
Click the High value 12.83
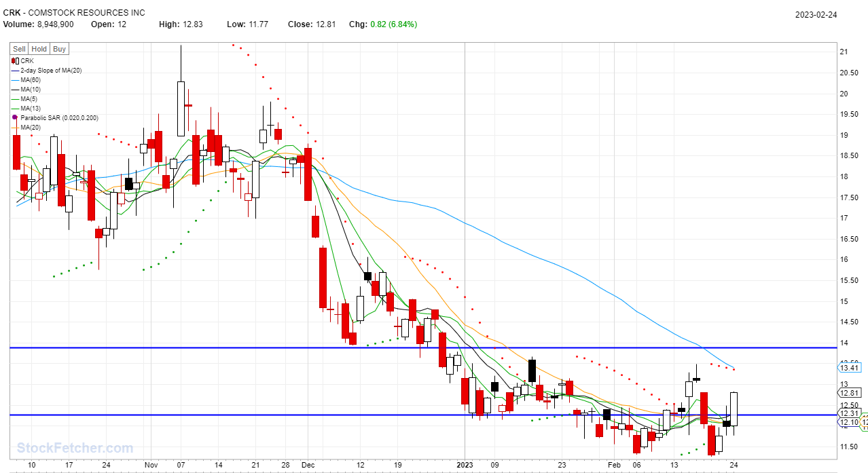(193, 24)
